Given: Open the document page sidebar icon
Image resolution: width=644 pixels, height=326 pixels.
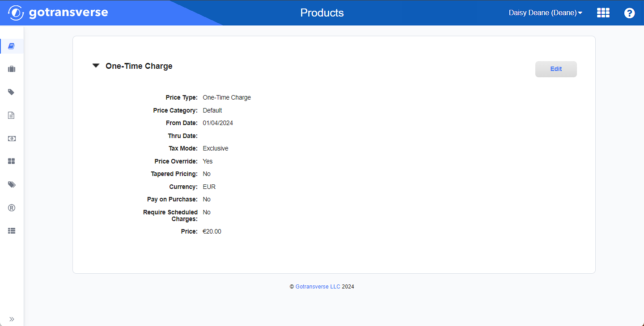Looking at the screenshot, I should coord(12,115).
